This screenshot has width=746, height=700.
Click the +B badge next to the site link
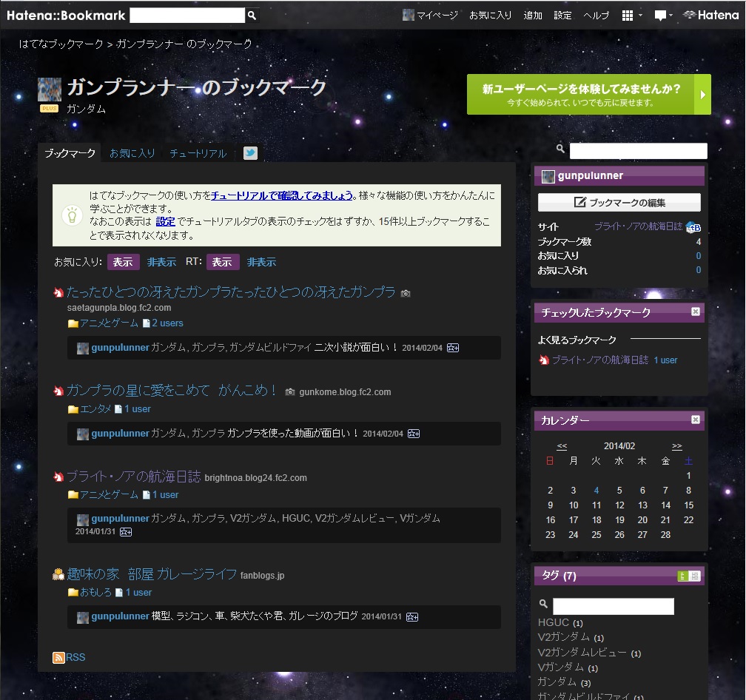click(x=693, y=227)
